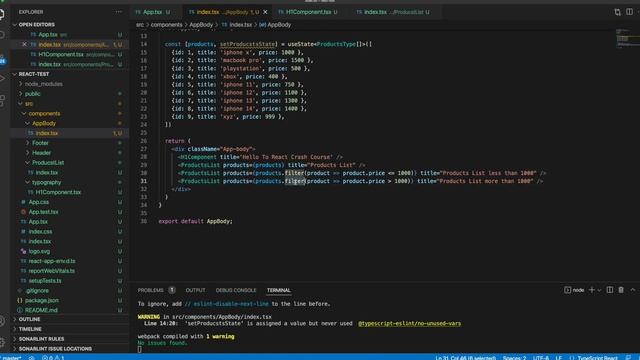Open README.md in the file tree
This screenshot has height=360, width=640.
69,310
